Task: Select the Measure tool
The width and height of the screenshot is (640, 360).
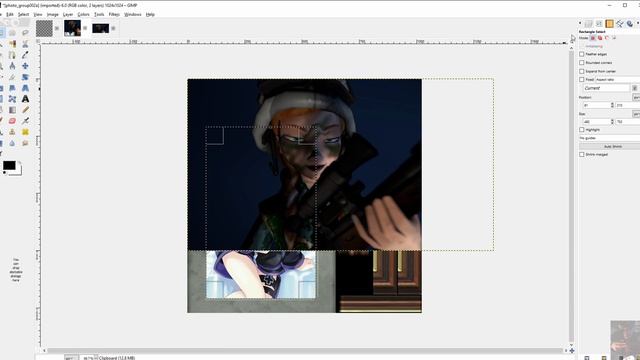Action: coord(12,66)
